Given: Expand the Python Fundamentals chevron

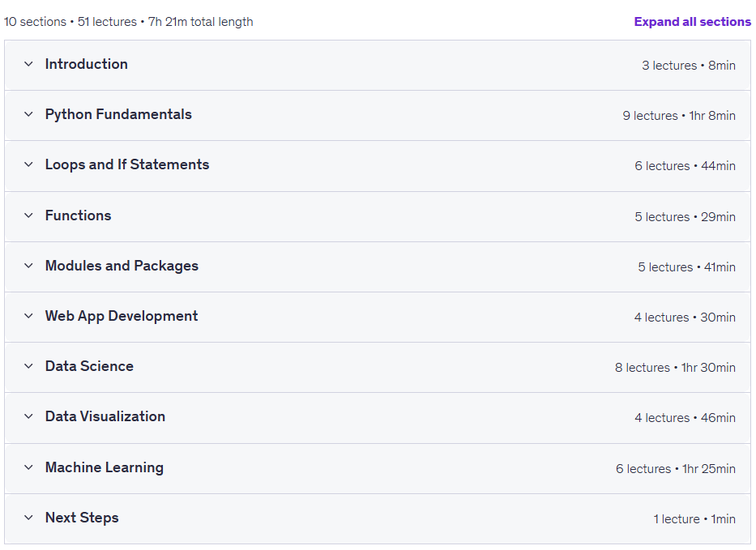Looking at the screenshot, I should 29,114.
